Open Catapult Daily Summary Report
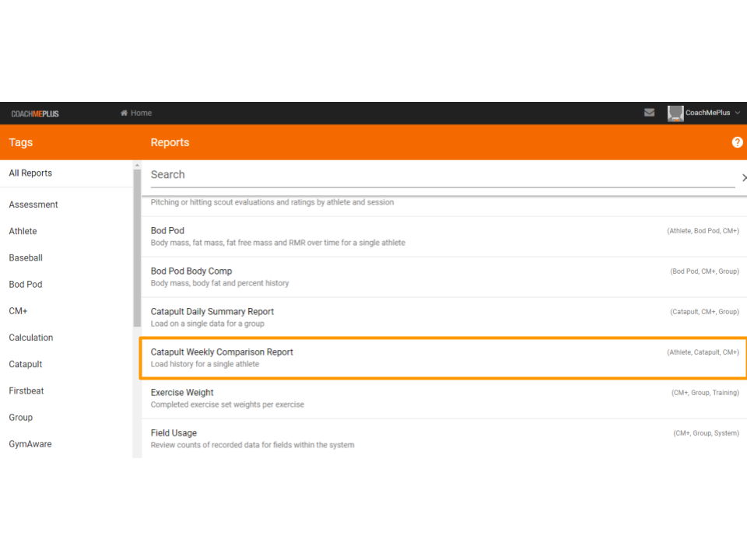The image size is (747, 560). point(444,317)
